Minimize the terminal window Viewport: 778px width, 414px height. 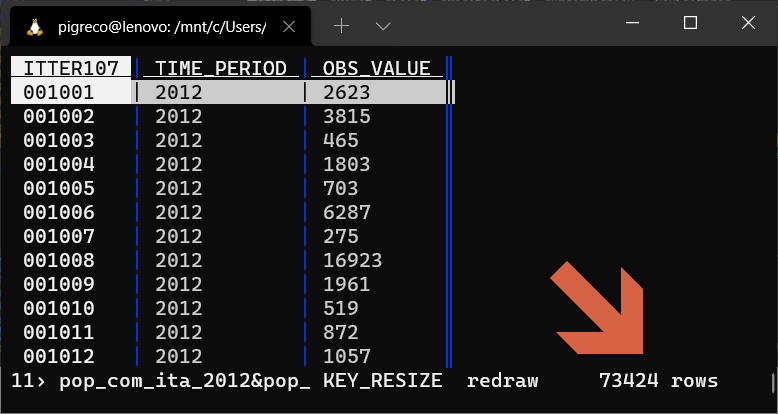(x=633, y=24)
